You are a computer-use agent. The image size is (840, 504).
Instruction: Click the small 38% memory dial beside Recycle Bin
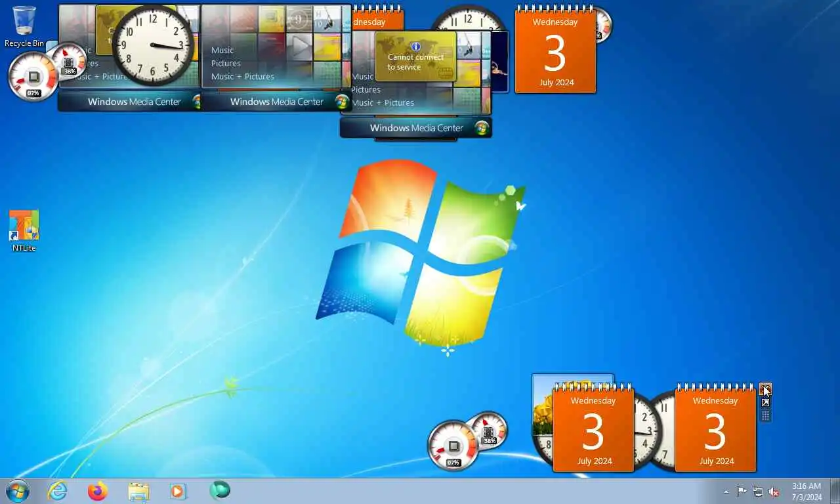point(70,61)
